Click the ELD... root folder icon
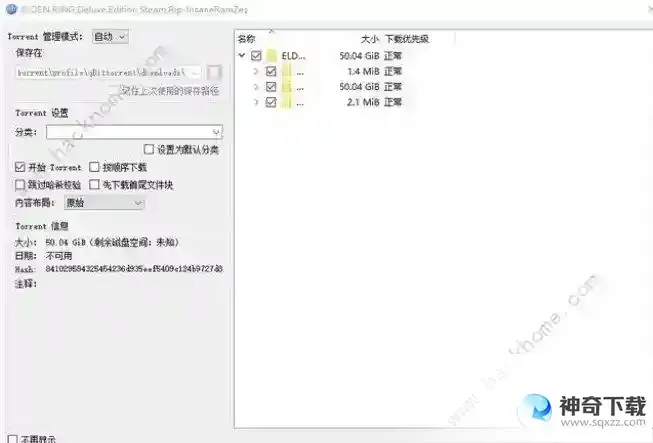 272,55
